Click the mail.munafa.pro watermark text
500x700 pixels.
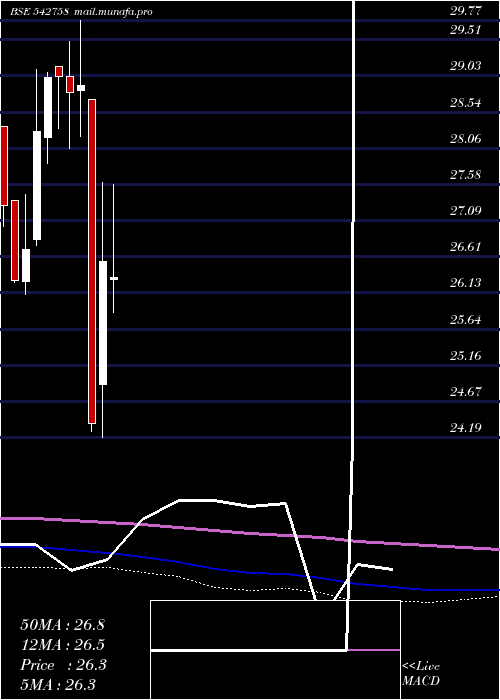pos(113,11)
